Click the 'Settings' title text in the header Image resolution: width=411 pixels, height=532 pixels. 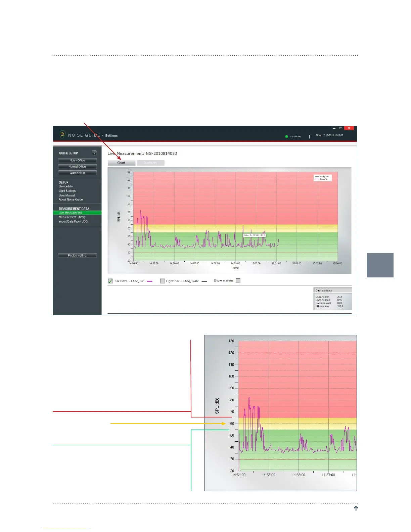[111, 136]
